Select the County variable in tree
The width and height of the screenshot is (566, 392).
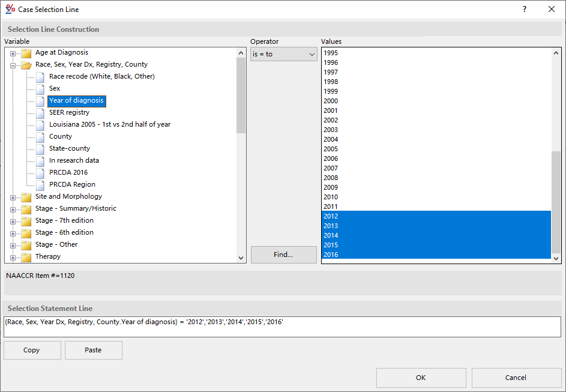[x=60, y=137]
